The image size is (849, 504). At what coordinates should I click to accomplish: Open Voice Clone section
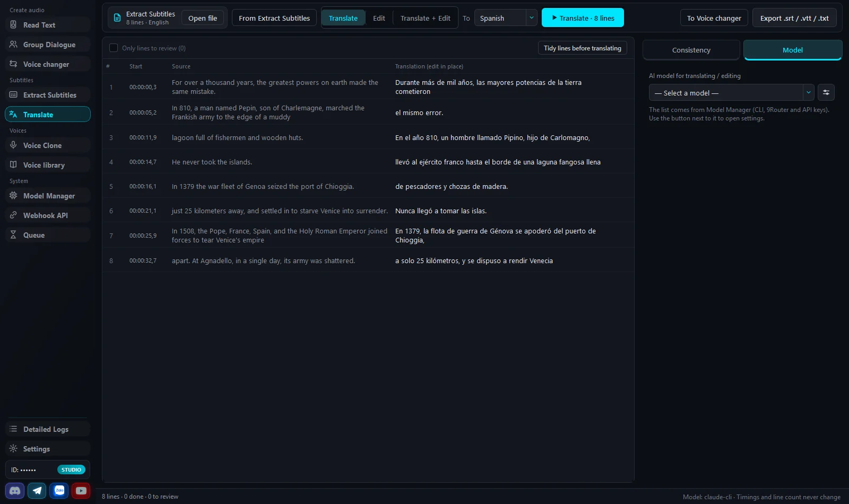[48, 145]
